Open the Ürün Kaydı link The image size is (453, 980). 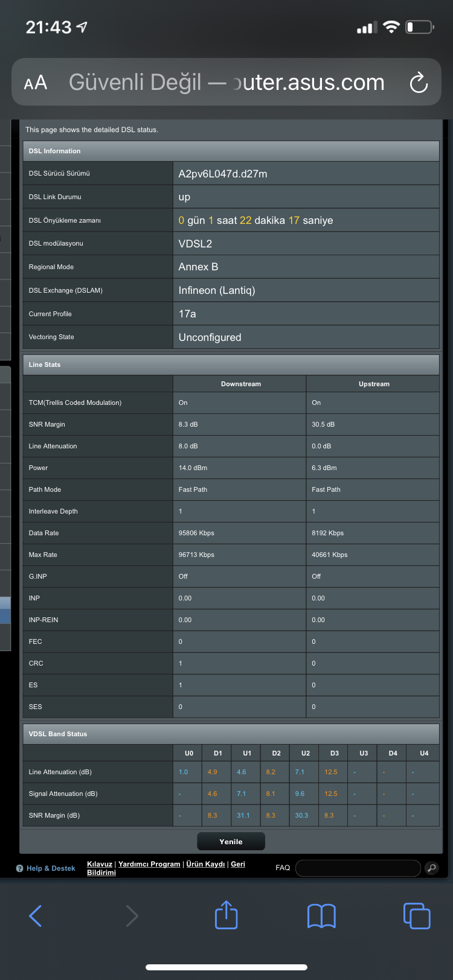[205, 864]
